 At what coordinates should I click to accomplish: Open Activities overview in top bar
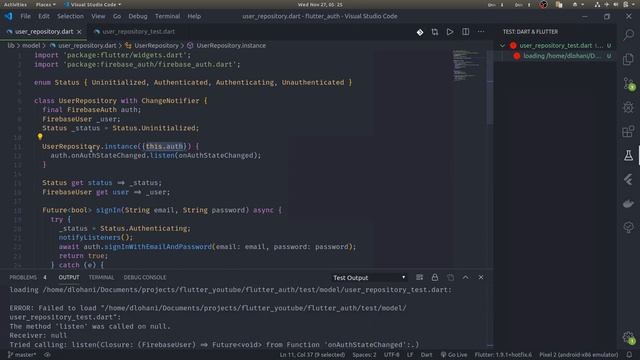15,4
